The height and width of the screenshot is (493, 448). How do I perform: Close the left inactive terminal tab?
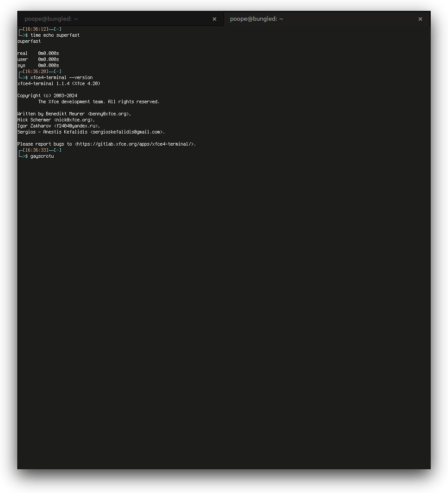tap(214, 19)
